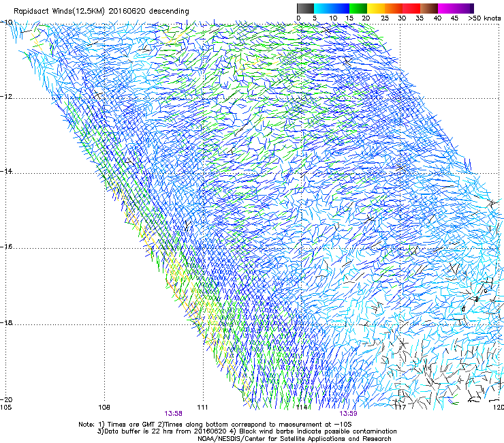Click the 108 longitude axis label
504x443 pixels.
[104, 408]
